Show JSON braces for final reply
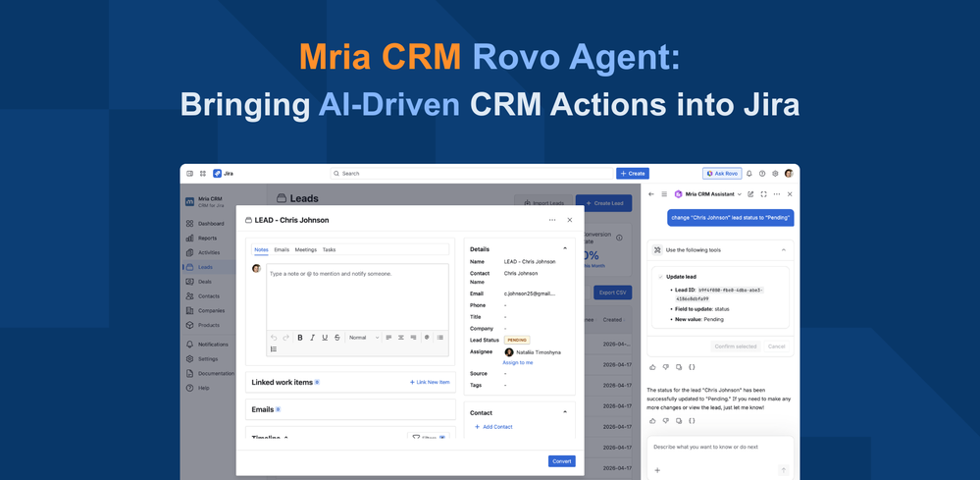 (692, 421)
